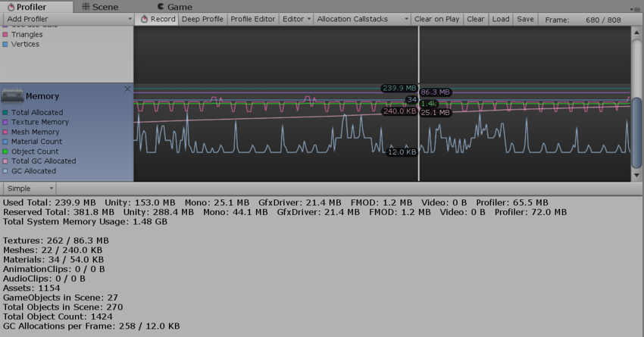The width and height of the screenshot is (644, 337).
Task: Open the Add Profiler dropdown
Action: point(67,19)
